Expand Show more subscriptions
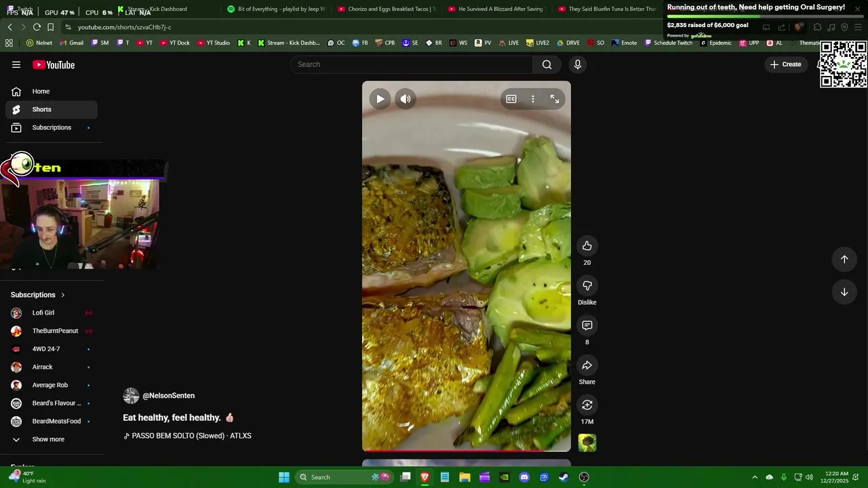Image resolution: width=868 pixels, height=488 pixels. (x=52, y=439)
